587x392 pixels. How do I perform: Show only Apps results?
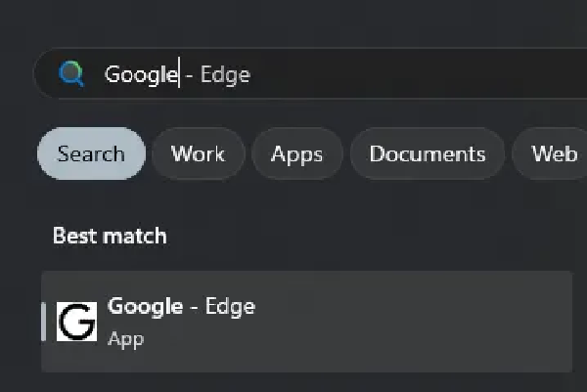(x=296, y=154)
